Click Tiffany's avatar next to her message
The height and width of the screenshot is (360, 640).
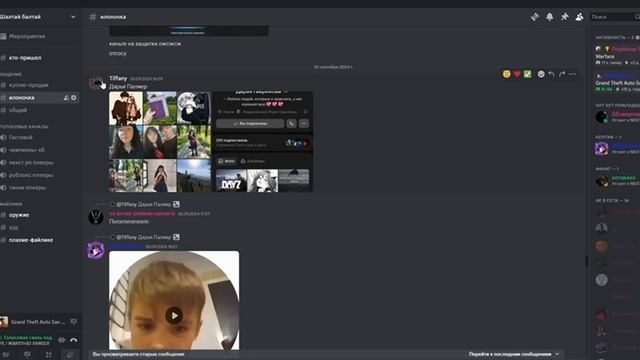96,82
